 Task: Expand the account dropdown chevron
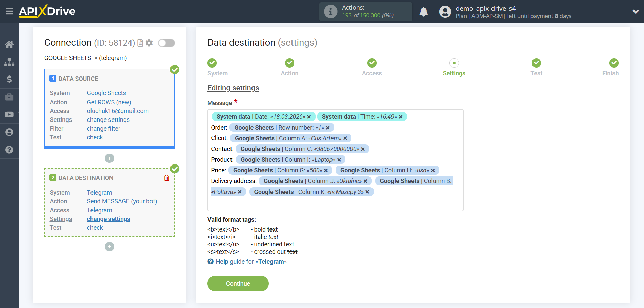(x=636, y=12)
